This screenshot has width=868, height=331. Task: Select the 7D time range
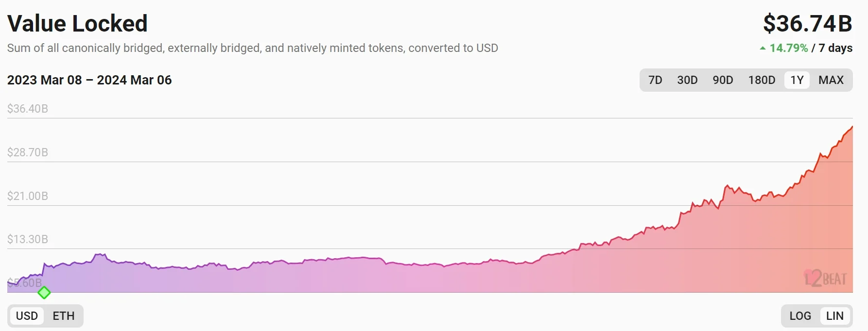click(655, 80)
